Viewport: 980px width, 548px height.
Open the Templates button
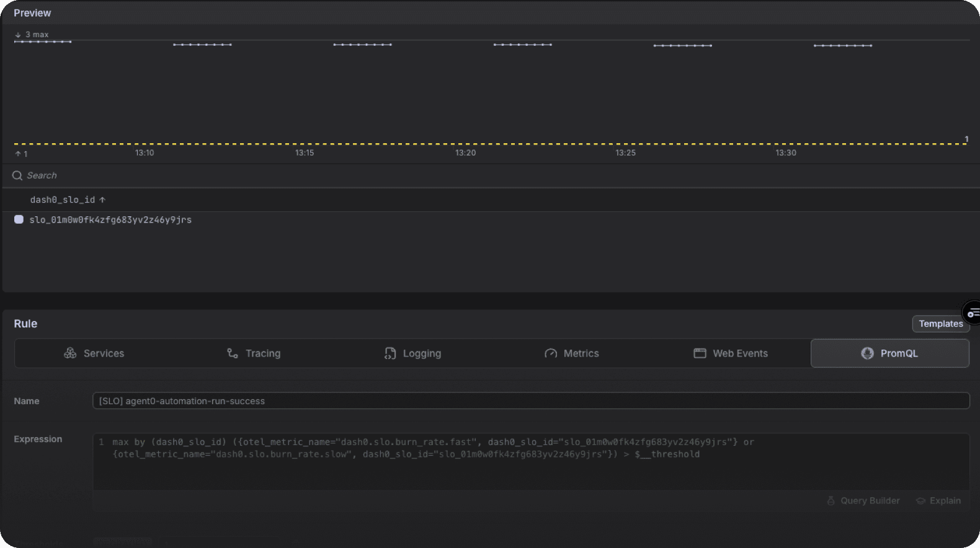coord(941,324)
